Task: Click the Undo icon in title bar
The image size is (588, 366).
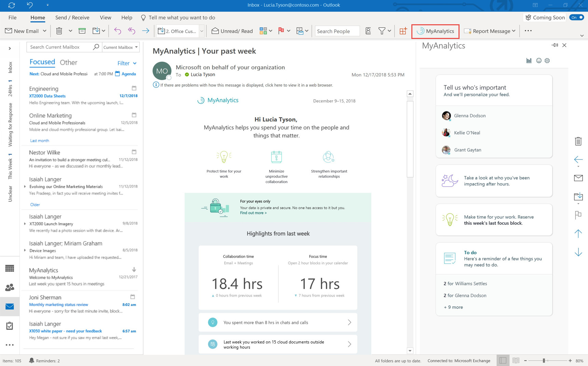Action: (30, 5)
